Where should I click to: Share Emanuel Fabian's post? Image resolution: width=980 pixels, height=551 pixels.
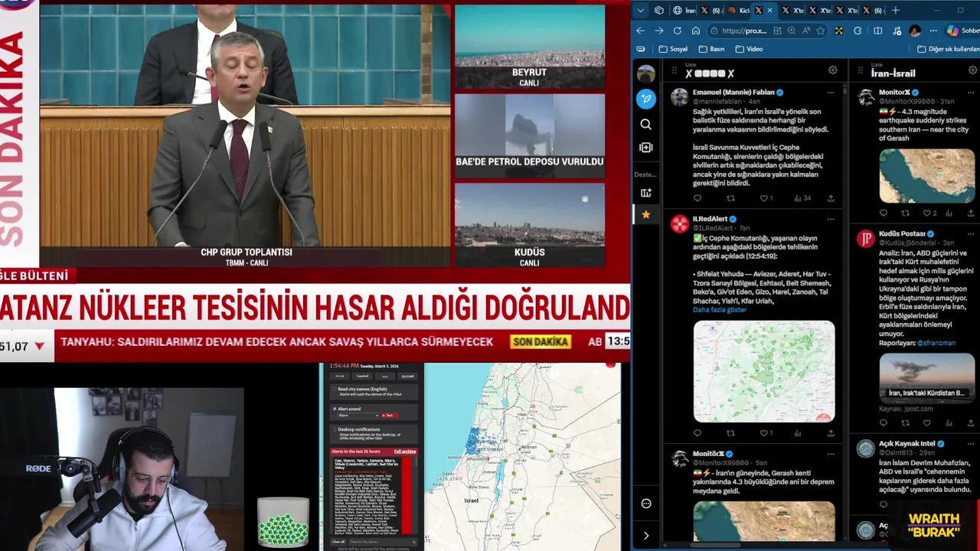tap(831, 198)
